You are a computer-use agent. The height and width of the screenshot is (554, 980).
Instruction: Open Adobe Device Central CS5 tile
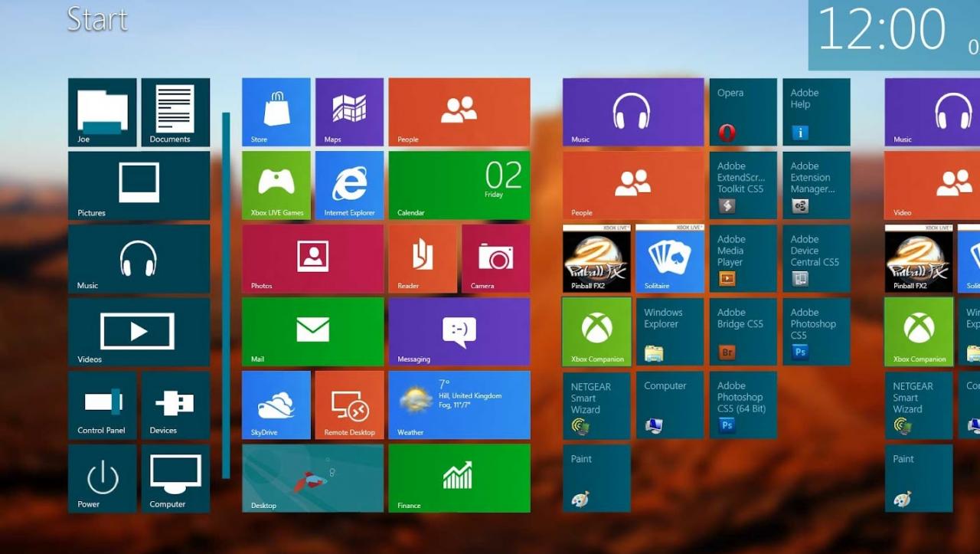tap(816, 258)
